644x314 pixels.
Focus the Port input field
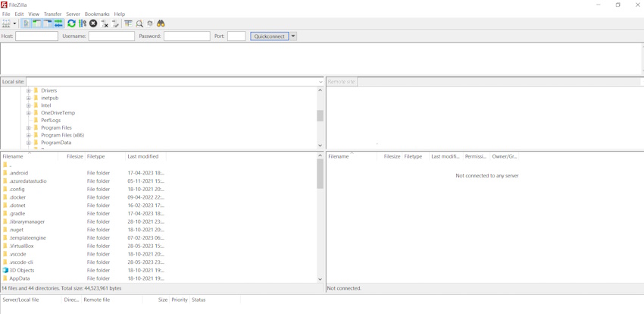coord(236,36)
